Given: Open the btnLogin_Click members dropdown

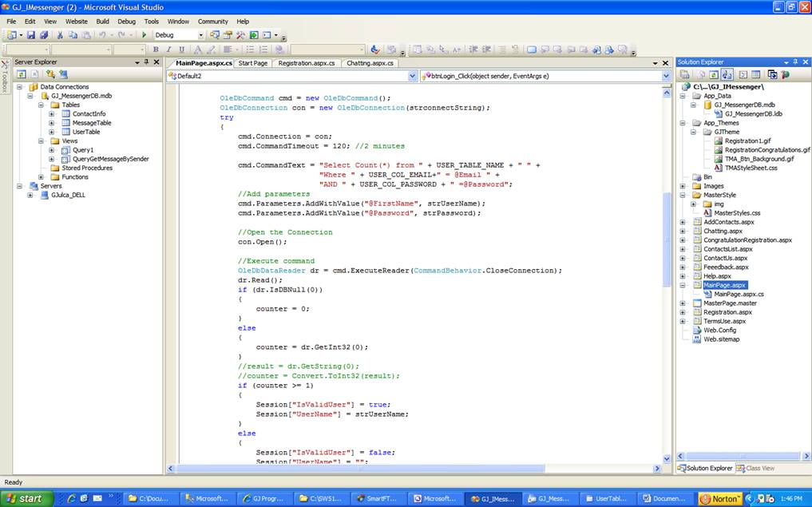Looking at the screenshot, I should pyautogui.click(x=665, y=76).
